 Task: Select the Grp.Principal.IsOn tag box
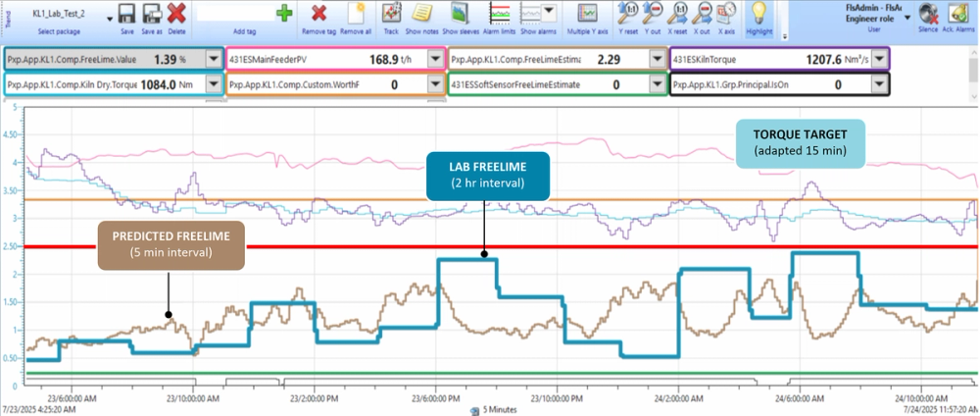point(779,83)
